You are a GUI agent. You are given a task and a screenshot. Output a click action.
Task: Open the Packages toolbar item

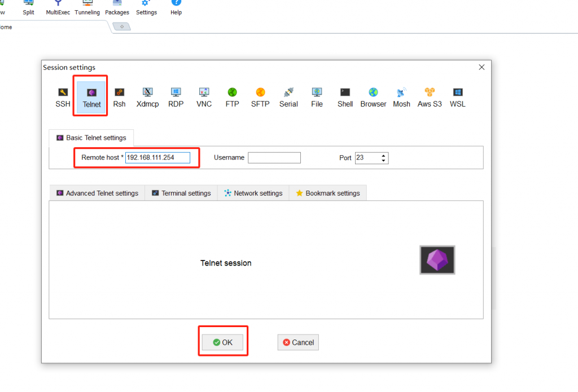point(117,7)
